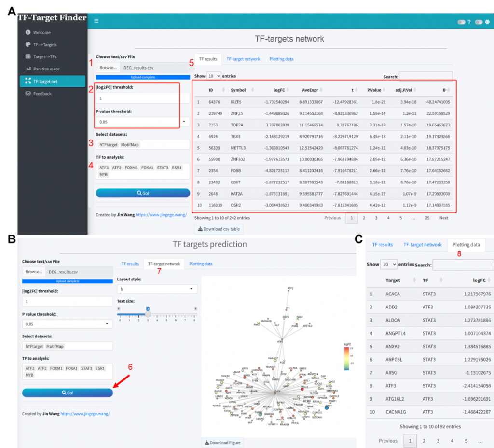This screenshot has height=448, width=494.
Task: Toggle the help switch beside the question mark
Action: [462, 22]
